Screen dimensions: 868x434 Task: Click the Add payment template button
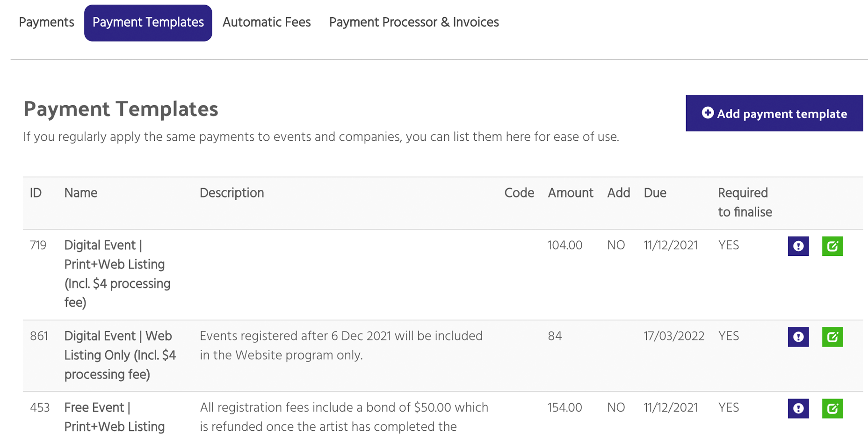point(774,113)
